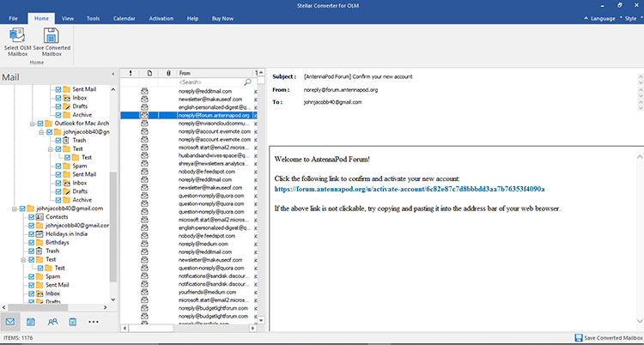The width and height of the screenshot is (644, 345).
Task: Collapse the top-level johnjacobb40@gmail.com account node
Action: pos(15,209)
